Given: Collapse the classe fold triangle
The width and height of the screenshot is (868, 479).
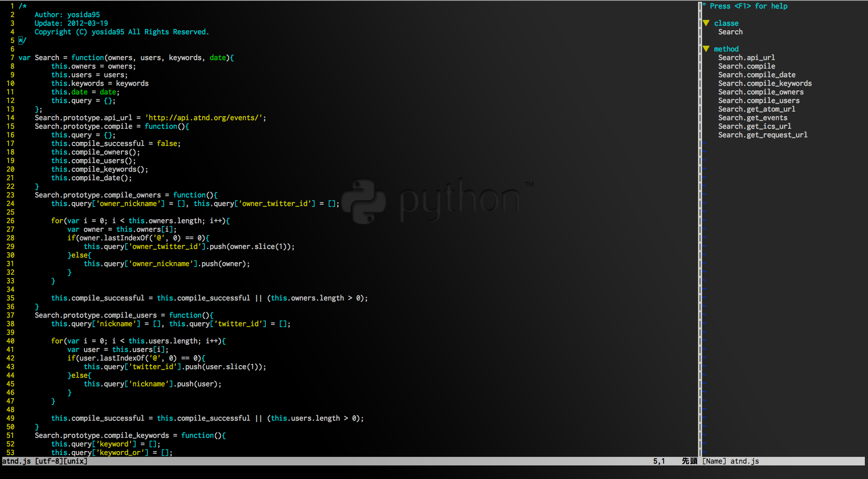Looking at the screenshot, I should coord(706,23).
